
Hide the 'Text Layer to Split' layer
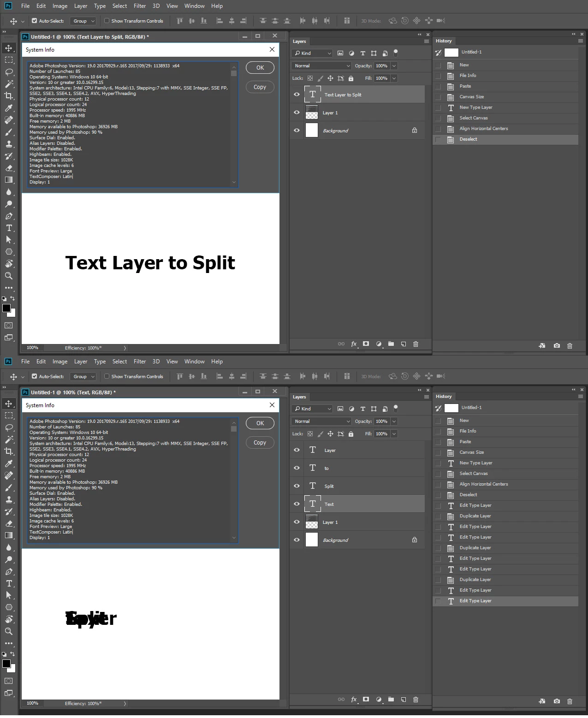click(x=297, y=94)
